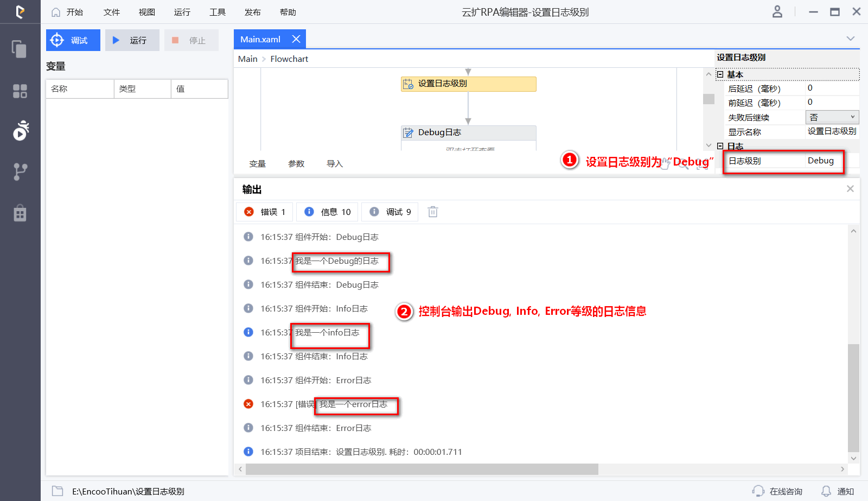Open the 帮助 menu

point(288,12)
